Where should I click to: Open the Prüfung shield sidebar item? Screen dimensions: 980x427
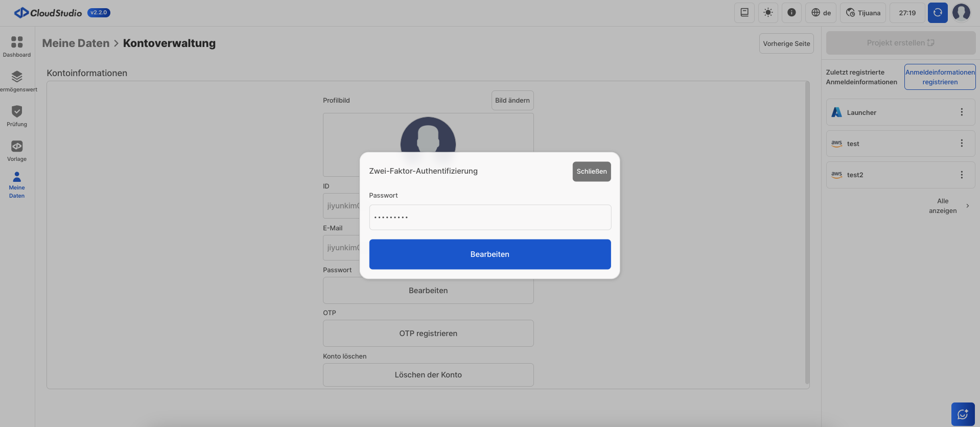pyautogui.click(x=17, y=116)
